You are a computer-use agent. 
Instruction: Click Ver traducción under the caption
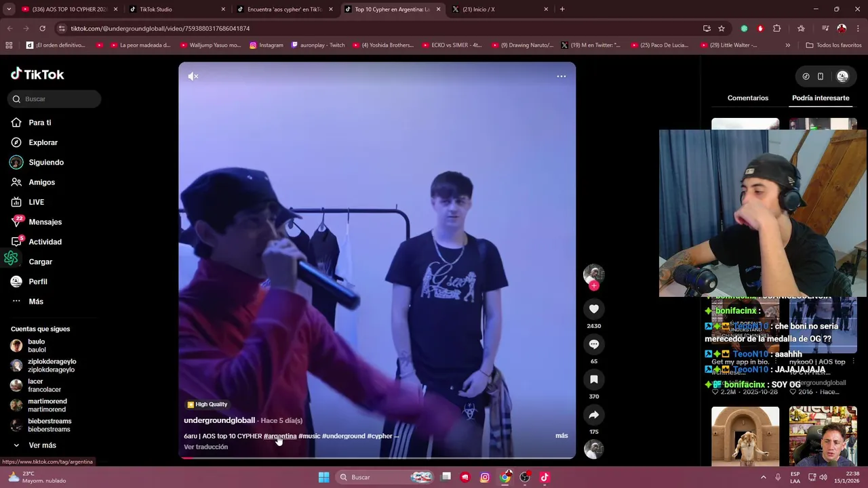(205, 447)
